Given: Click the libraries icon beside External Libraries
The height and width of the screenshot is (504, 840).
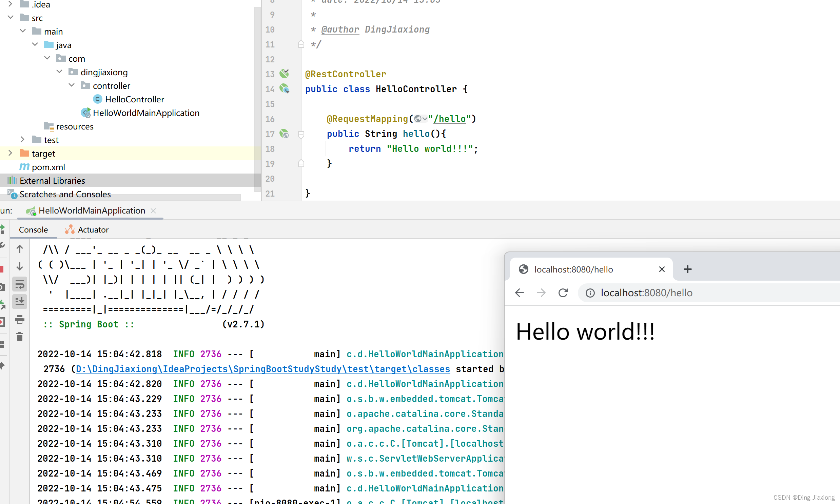Looking at the screenshot, I should coord(12,180).
